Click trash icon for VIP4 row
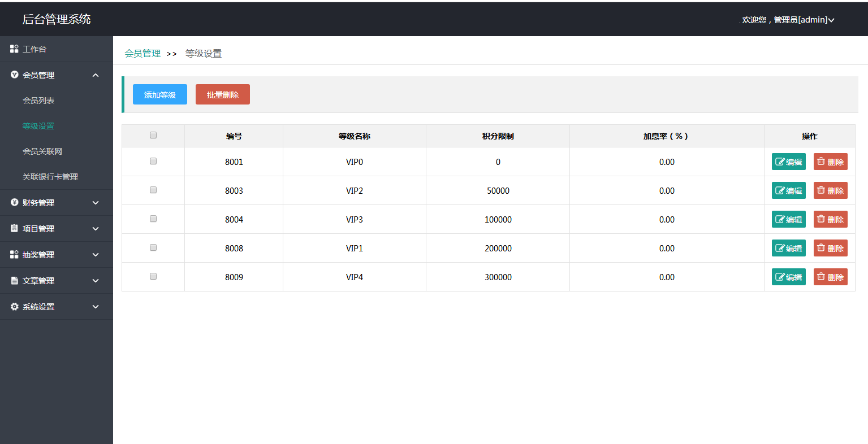Screen dimensions: 868x444 [x=821, y=277]
